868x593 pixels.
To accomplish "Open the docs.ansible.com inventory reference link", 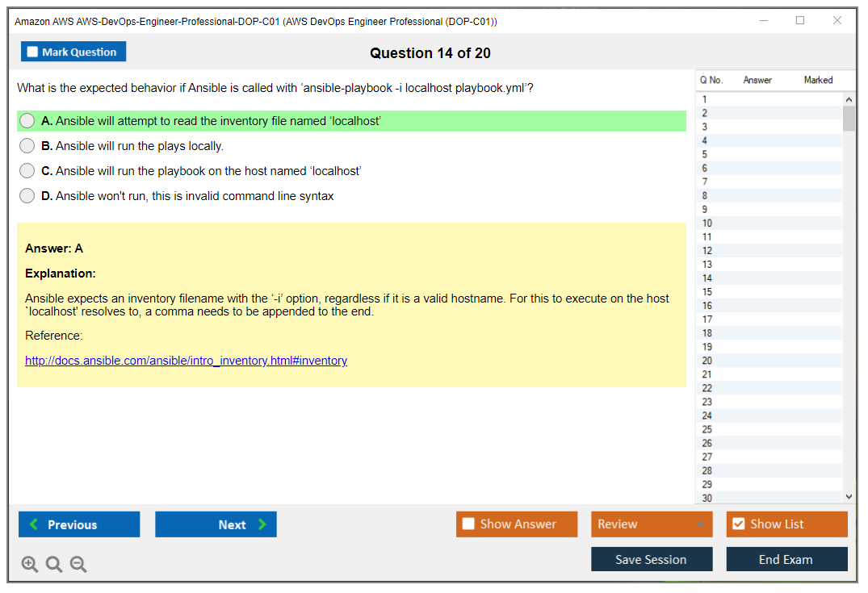I will 186,361.
